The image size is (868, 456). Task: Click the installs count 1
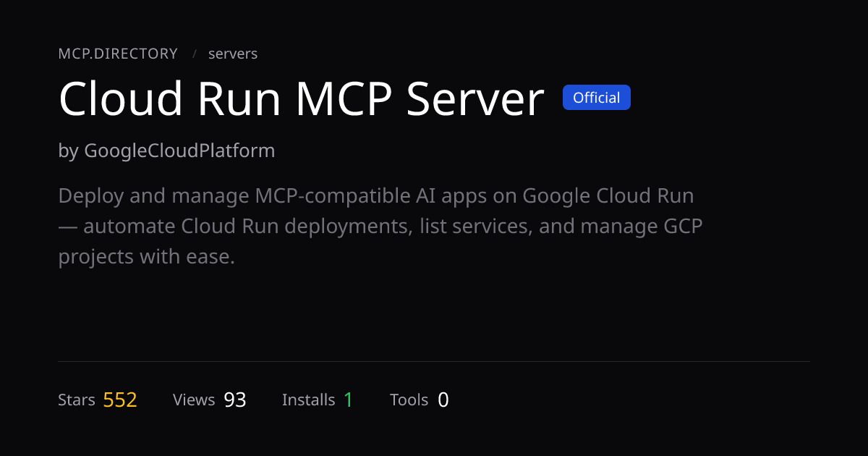click(348, 400)
